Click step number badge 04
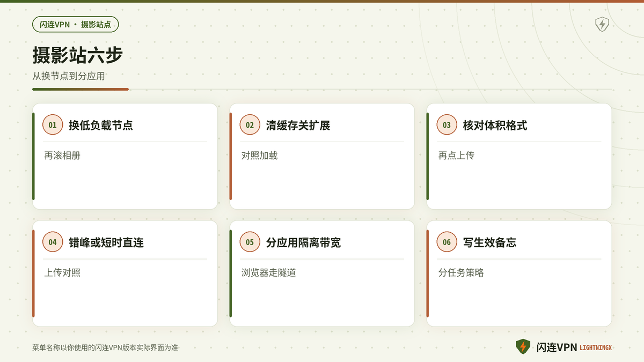This screenshot has width=644, height=362. tap(53, 242)
